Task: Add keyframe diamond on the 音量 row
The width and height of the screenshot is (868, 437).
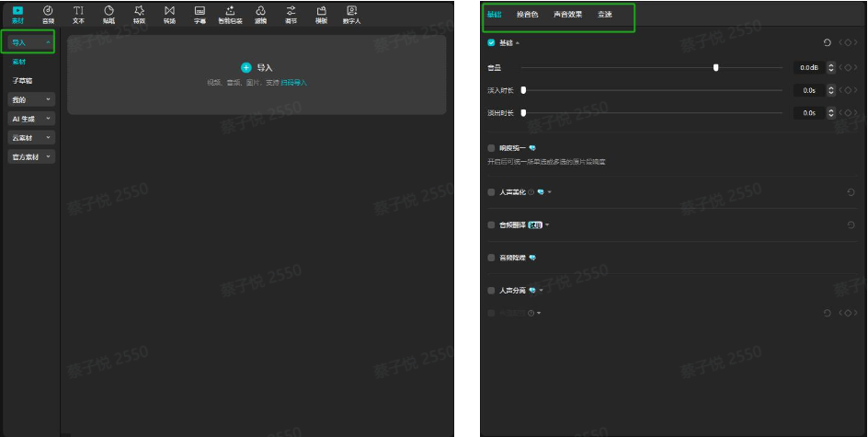Action: pos(848,67)
